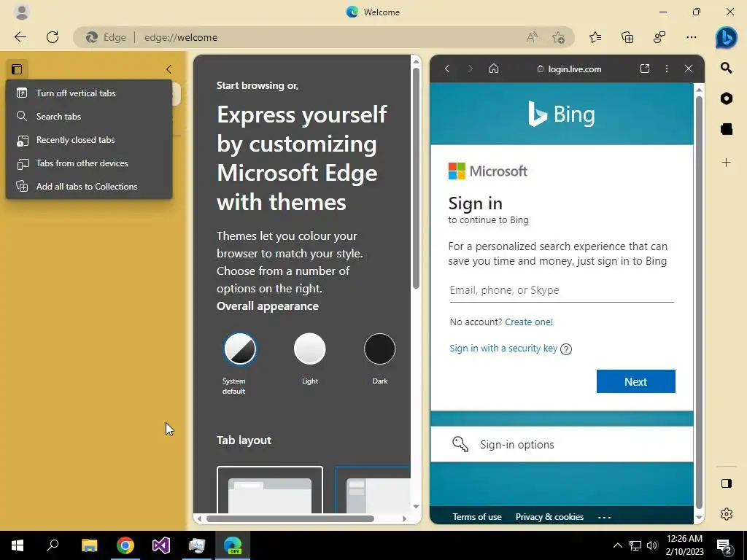Click the profile avatar icon
The image size is (747, 560).
coord(21,12)
